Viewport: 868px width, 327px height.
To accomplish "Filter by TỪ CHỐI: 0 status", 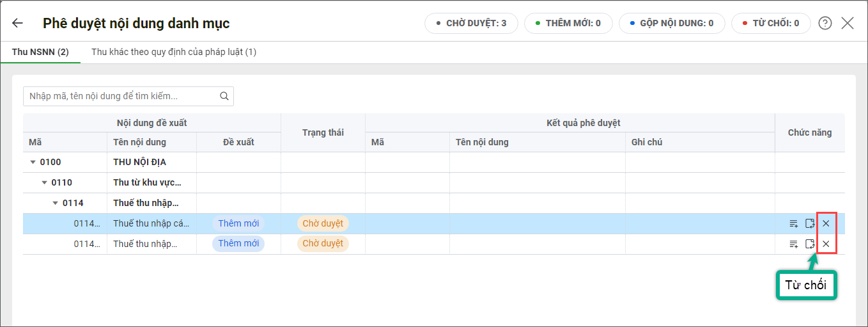I will tap(770, 23).
